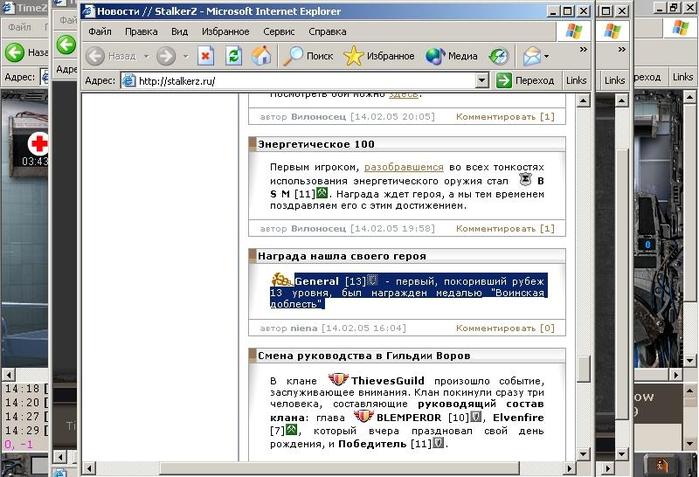Open the Вид menu
The height and width of the screenshot is (477, 699).
179,32
